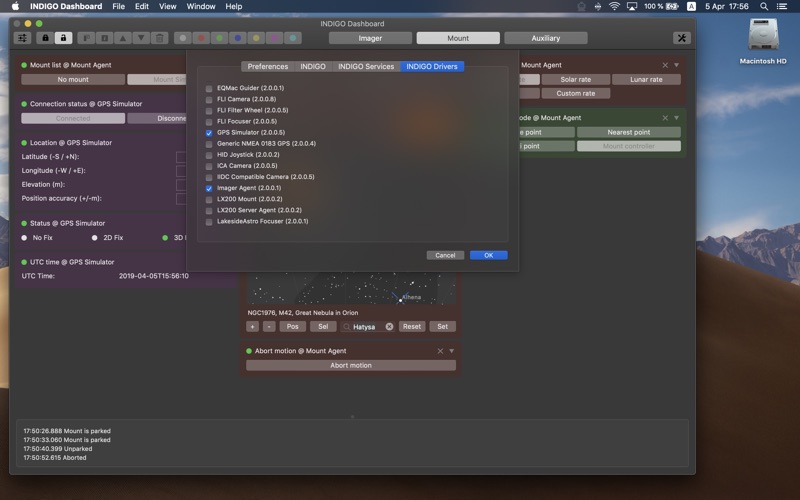
Task: Click Cancel in drivers dialog
Action: [445, 255]
